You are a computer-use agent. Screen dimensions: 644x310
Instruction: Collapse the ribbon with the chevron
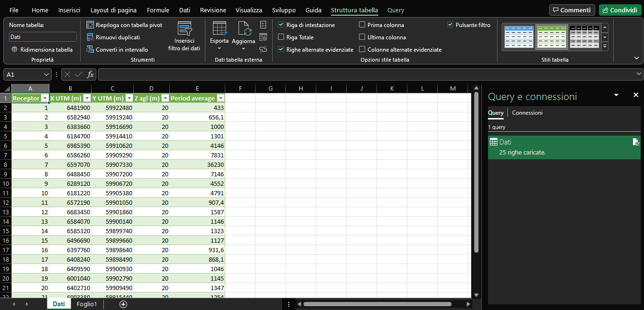pos(636,58)
